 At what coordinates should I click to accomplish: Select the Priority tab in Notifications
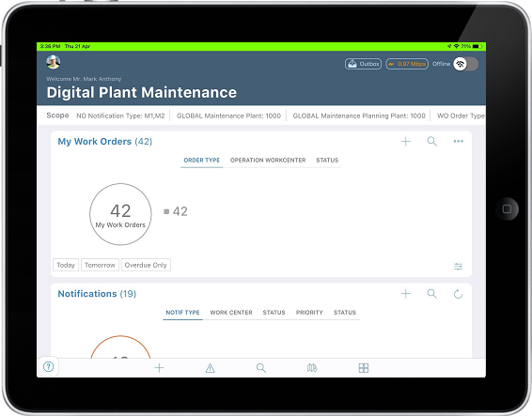click(x=309, y=313)
